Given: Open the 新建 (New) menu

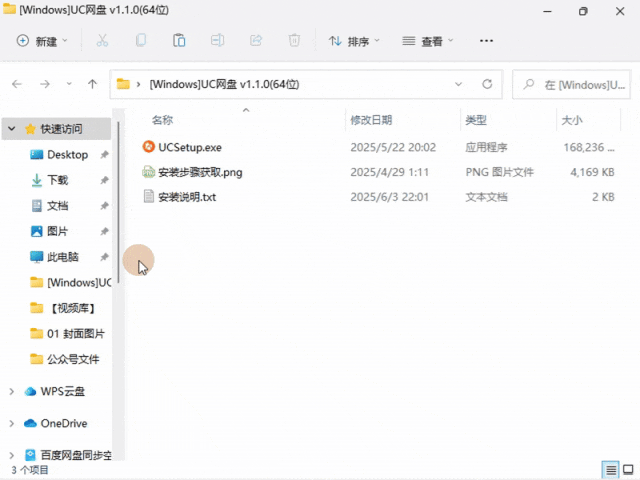Looking at the screenshot, I should (42, 41).
